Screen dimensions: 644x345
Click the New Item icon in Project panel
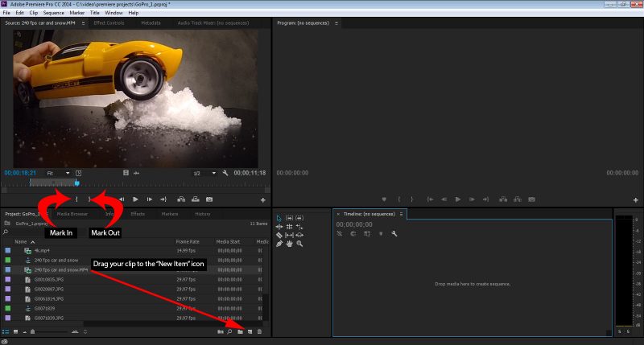(250, 331)
